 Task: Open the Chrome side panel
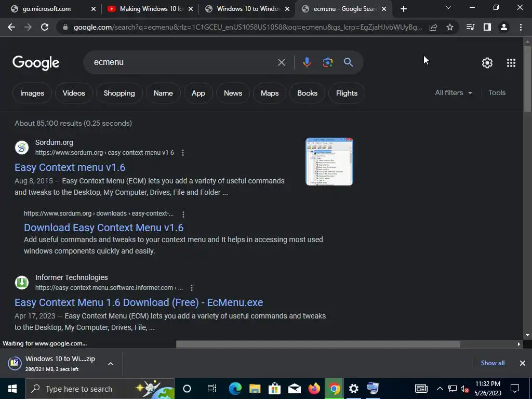[487, 27]
